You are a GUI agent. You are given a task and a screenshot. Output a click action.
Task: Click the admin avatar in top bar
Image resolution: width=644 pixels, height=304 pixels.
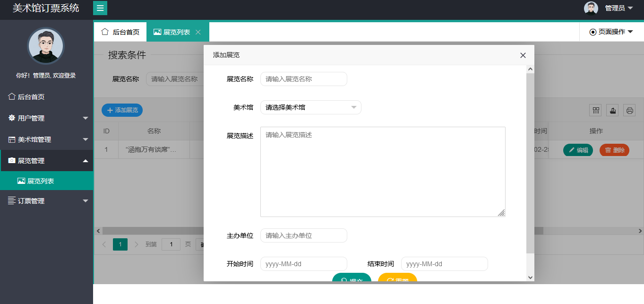coord(591,8)
